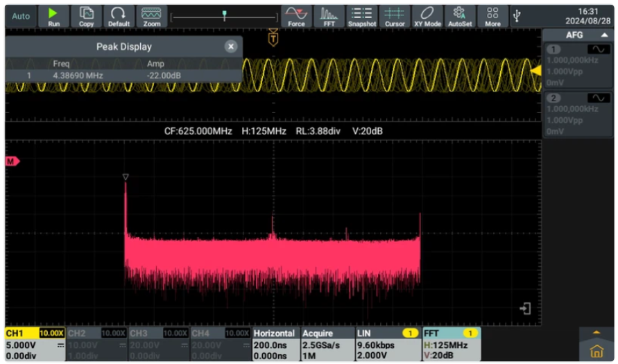Open the Zoom tool
The height and width of the screenshot is (364, 618).
point(151,16)
